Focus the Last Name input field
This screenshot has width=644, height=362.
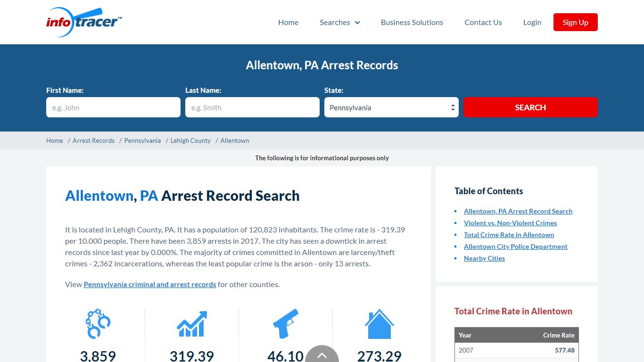coord(252,107)
